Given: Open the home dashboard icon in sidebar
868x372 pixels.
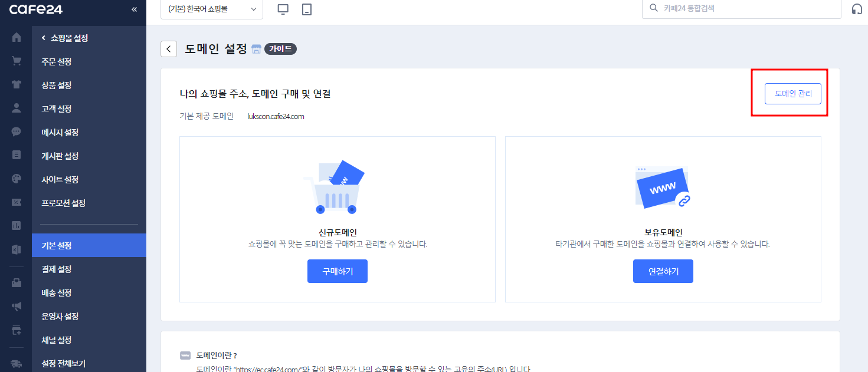Looking at the screenshot, I should tap(16, 37).
